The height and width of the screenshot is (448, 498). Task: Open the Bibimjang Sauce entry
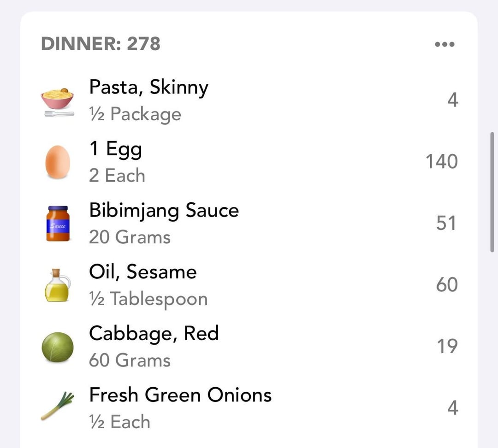(249, 224)
